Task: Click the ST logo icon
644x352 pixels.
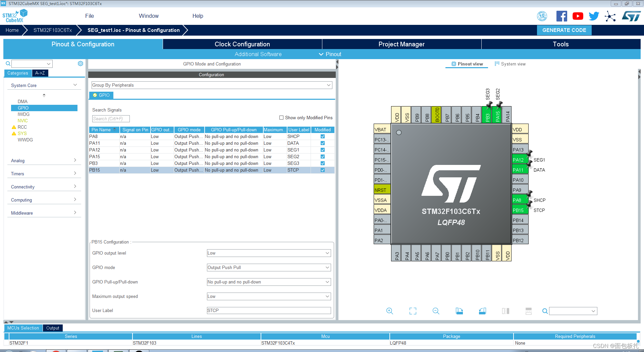Action: tap(631, 16)
